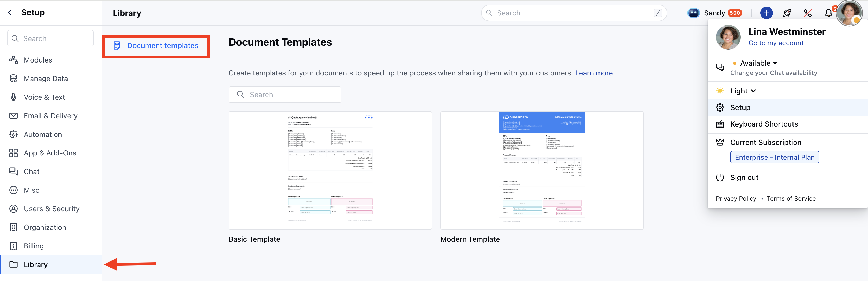The image size is (868, 281).
Task: Click Current Subscription item
Action: point(766,142)
